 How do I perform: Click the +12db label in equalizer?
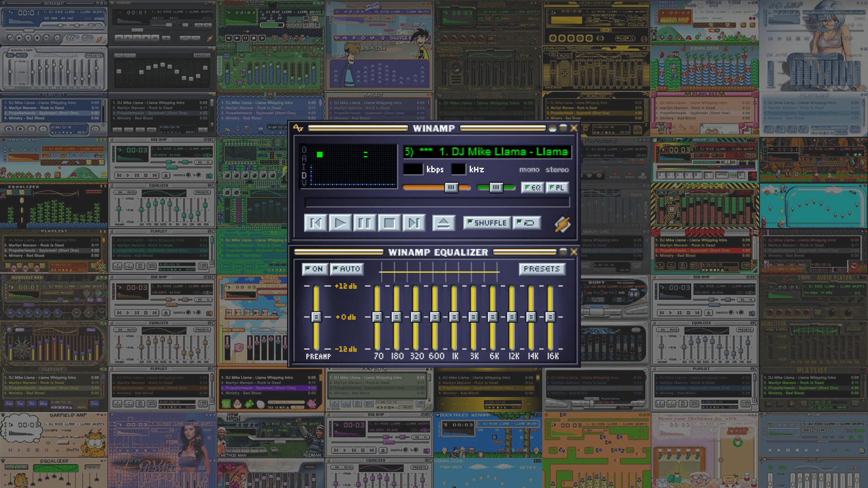pyautogui.click(x=346, y=286)
